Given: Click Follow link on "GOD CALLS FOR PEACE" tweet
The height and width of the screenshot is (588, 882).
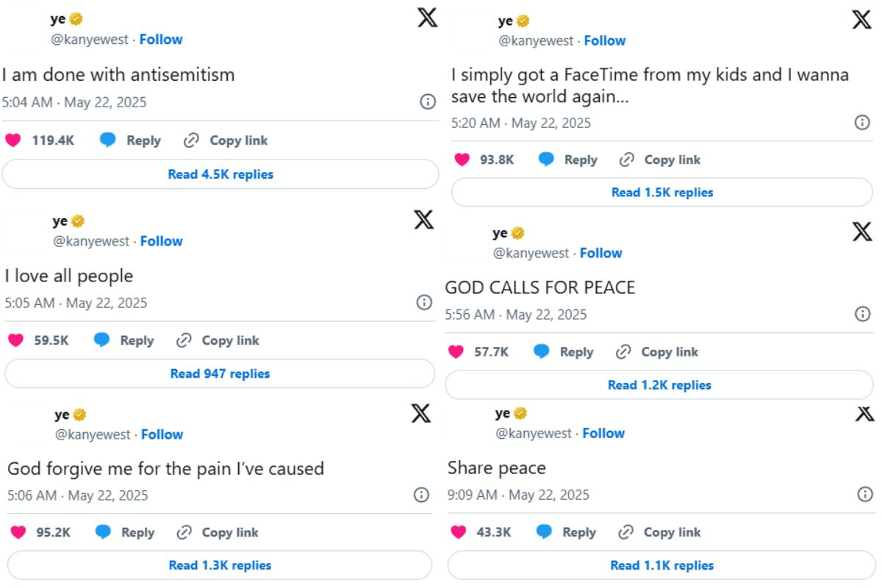Looking at the screenshot, I should [600, 253].
